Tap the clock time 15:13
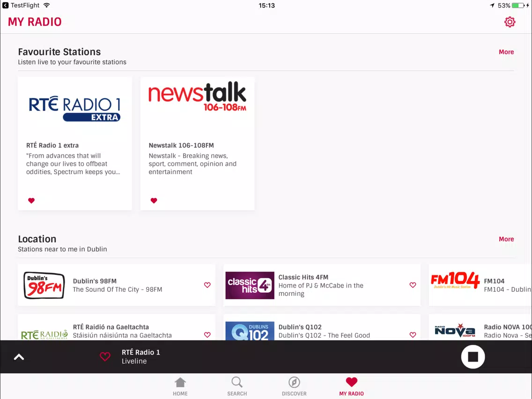 pos(266,6)
